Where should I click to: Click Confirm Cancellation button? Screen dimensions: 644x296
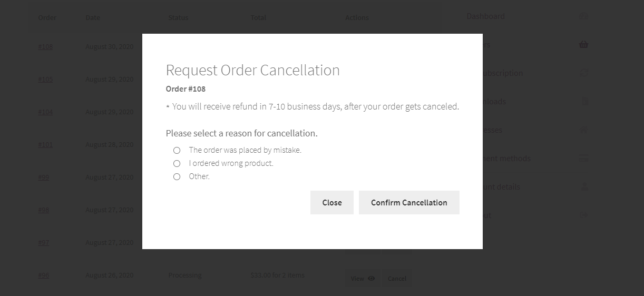coord(409,202)
